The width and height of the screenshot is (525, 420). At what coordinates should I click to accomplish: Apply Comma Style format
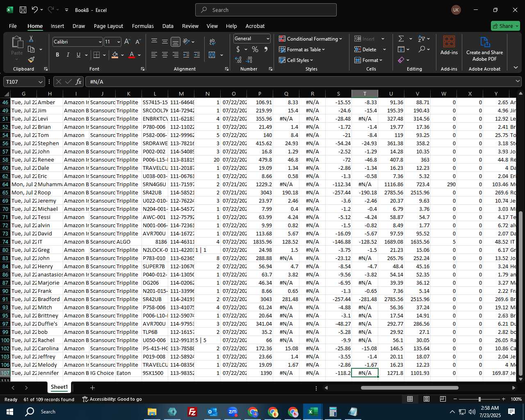click(266, 49)
